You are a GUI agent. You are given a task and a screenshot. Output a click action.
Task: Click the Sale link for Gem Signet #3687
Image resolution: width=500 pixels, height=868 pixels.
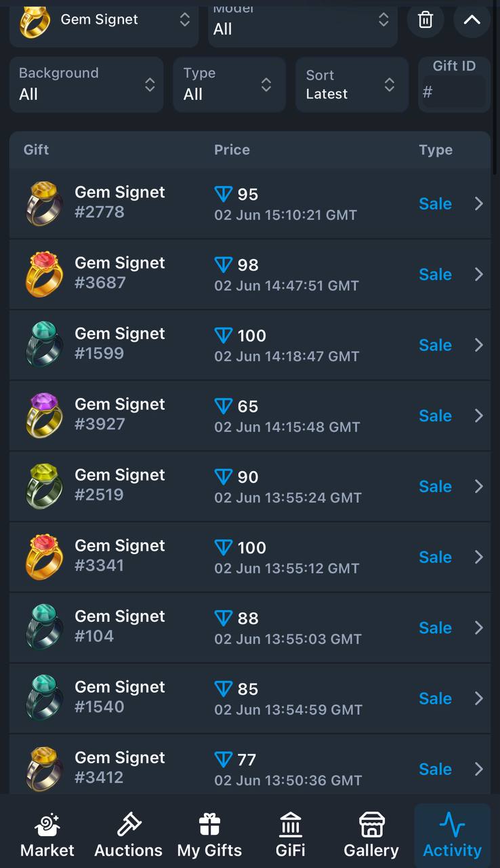[435, 275]
